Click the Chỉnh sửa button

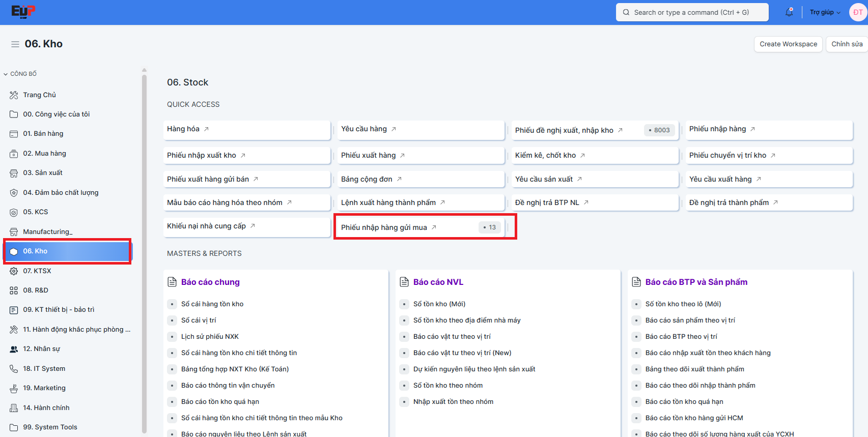(847, 44)
